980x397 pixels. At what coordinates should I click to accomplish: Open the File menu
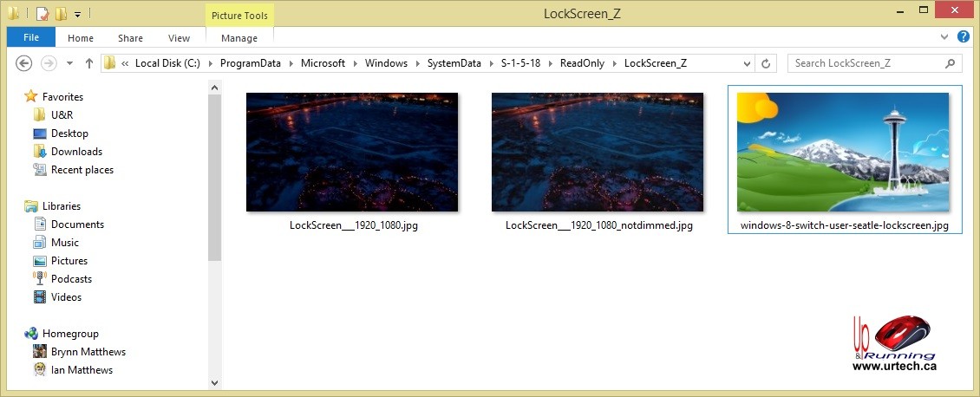point(31,38)
